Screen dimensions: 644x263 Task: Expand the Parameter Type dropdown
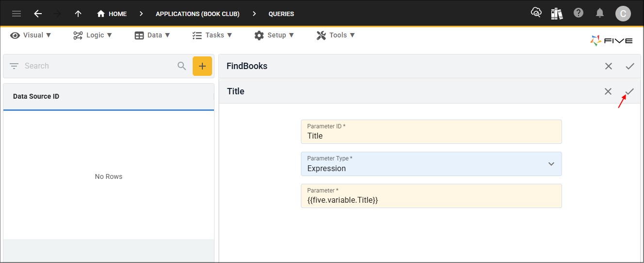551,164
